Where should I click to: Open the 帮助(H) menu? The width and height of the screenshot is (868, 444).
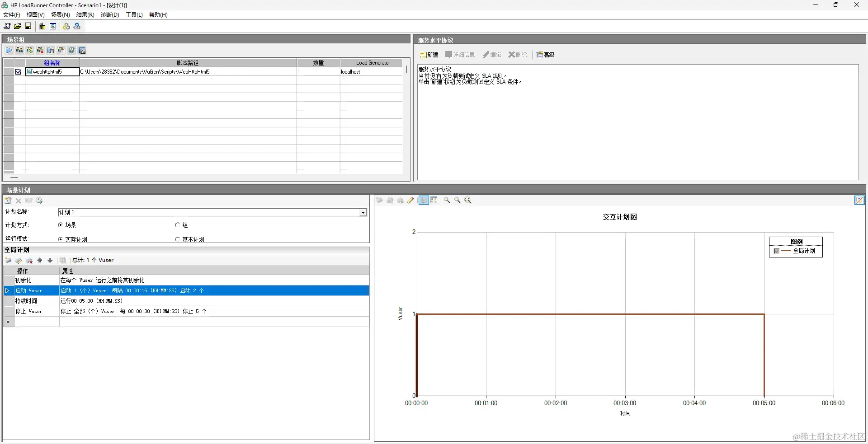[x=158, y=15]
